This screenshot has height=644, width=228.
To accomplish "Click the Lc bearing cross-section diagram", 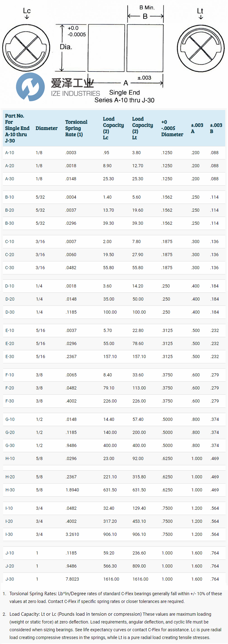I will [26, 48].
